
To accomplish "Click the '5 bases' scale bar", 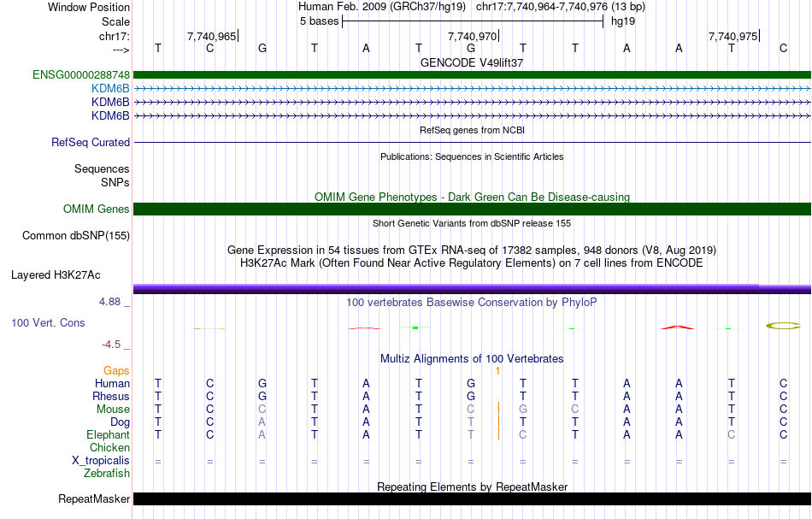I will (x=473, y=21).
